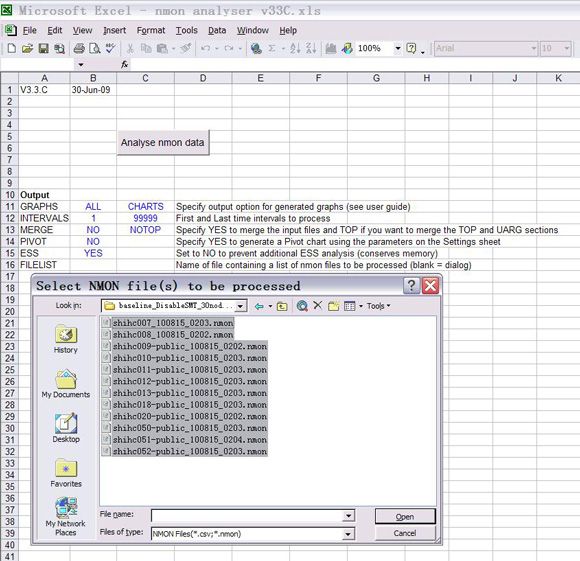The height and width of the screenshot is (561, 580).
Task: Click the Sort Ascending icon
Action: [295, 48]
